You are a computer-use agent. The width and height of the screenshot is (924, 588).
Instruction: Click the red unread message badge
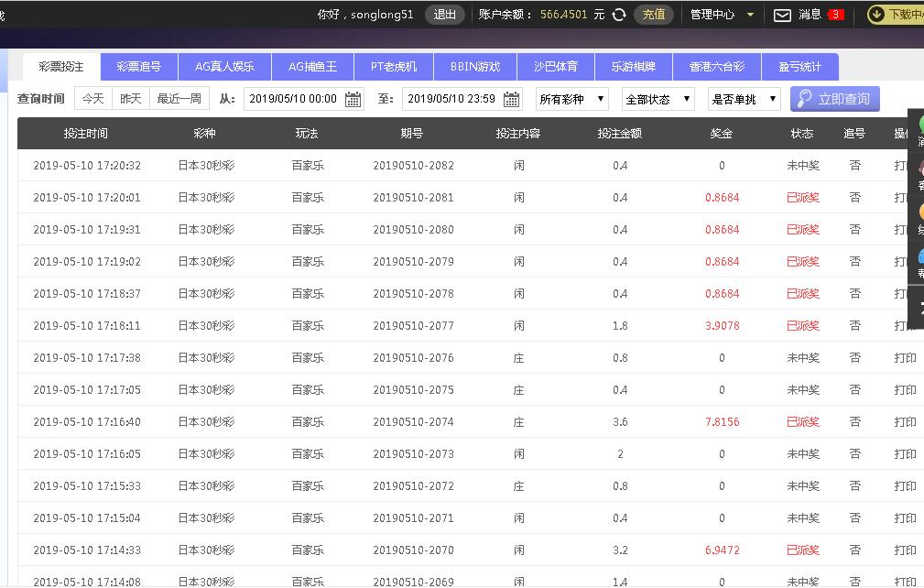click(x=835, y=15)
